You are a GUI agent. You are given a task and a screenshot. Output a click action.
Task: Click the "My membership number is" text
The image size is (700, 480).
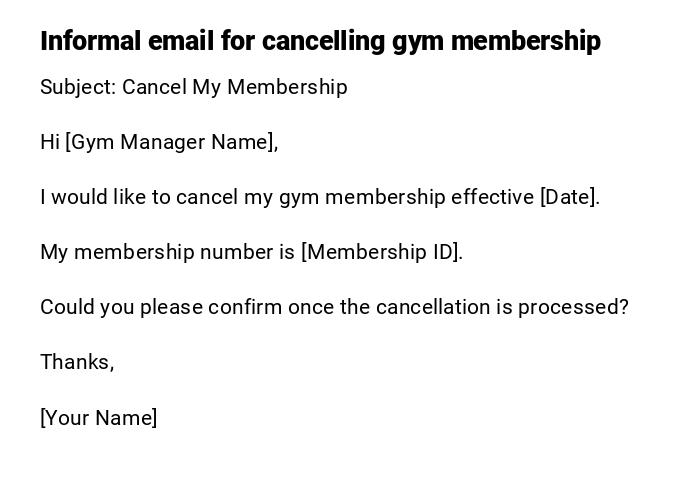click(167, 252)
